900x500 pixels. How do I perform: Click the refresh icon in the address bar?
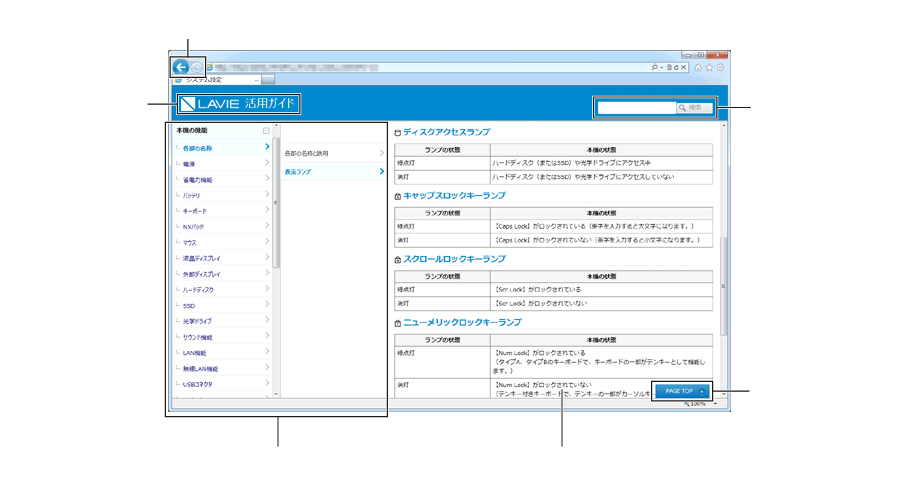pyautogui.click(x=676, y=68)
